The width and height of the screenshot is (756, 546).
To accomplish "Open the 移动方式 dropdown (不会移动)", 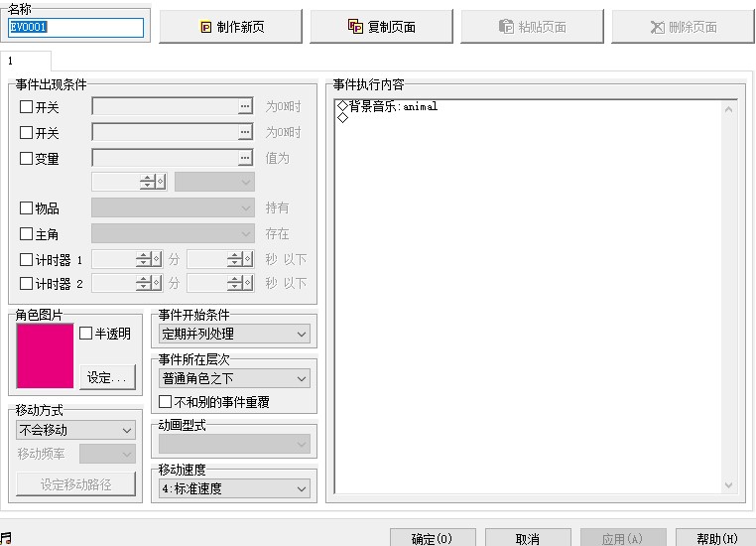I will pos(75,430).
